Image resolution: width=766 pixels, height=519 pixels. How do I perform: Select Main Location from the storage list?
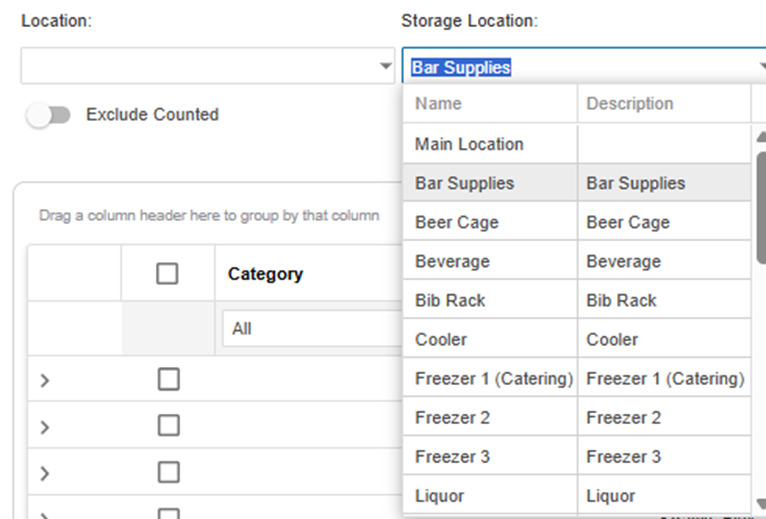pyautogui.click(x=469, y=144)
